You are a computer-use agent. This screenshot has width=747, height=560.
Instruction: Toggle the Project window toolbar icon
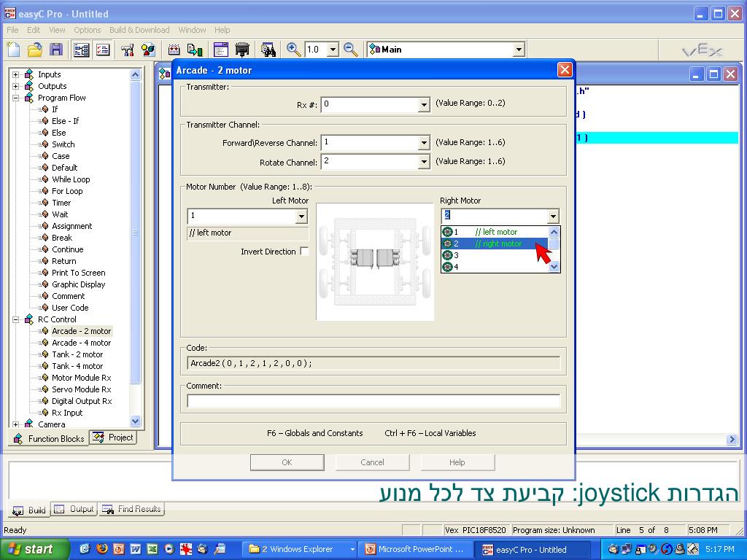click(x=102, y=50)
